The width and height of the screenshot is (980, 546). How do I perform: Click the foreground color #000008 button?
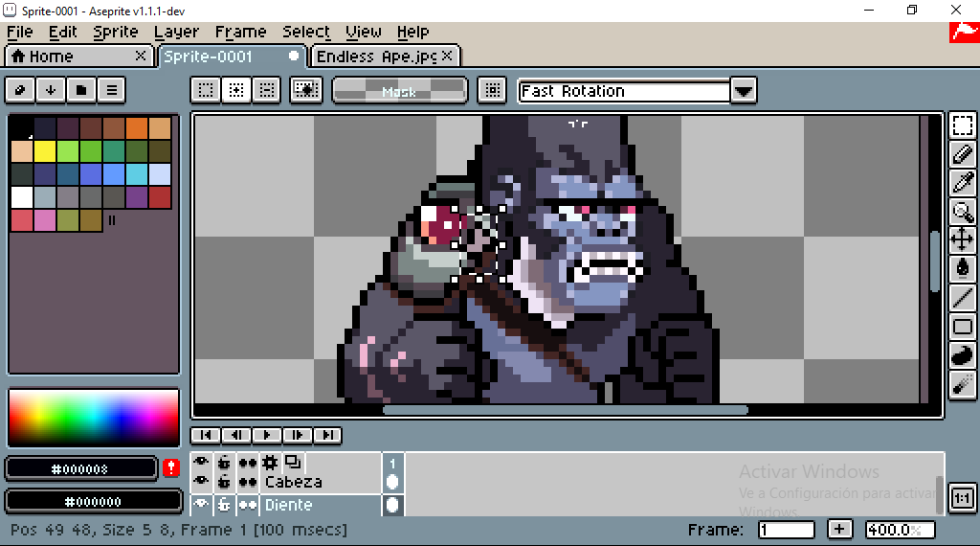point(80,468)
